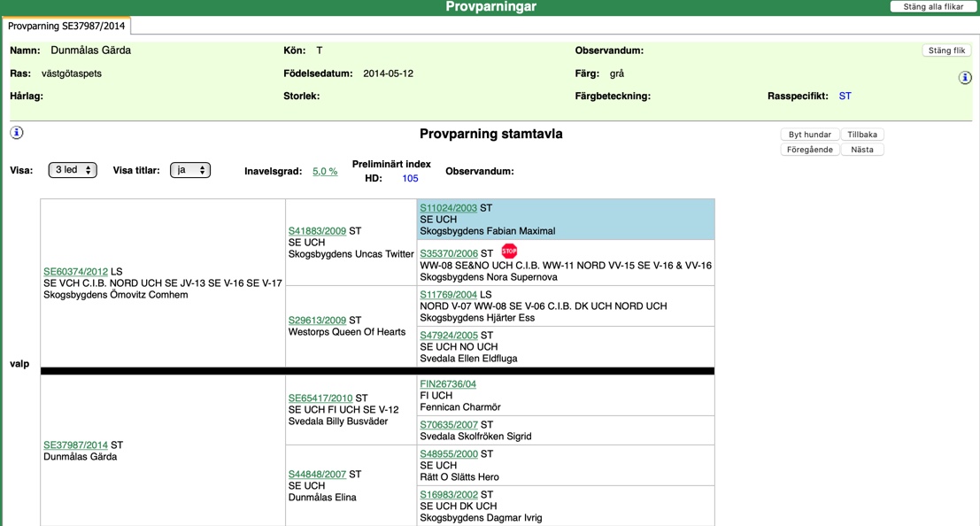
Task: Select the Provparning SE37987/2014 tab
Action: click(x=66, y=27)
